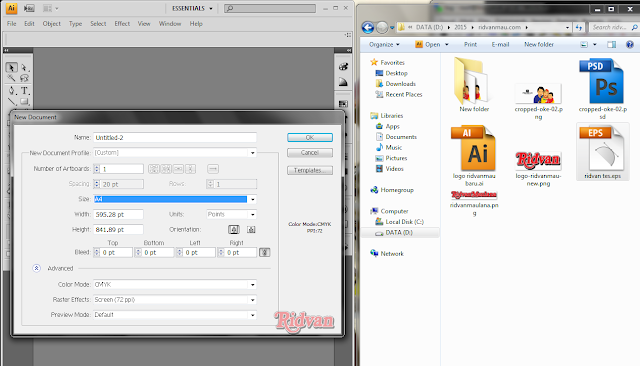Select the Magic Wand tool
This screenshot has height=366, width=640.
pos(11,78)
